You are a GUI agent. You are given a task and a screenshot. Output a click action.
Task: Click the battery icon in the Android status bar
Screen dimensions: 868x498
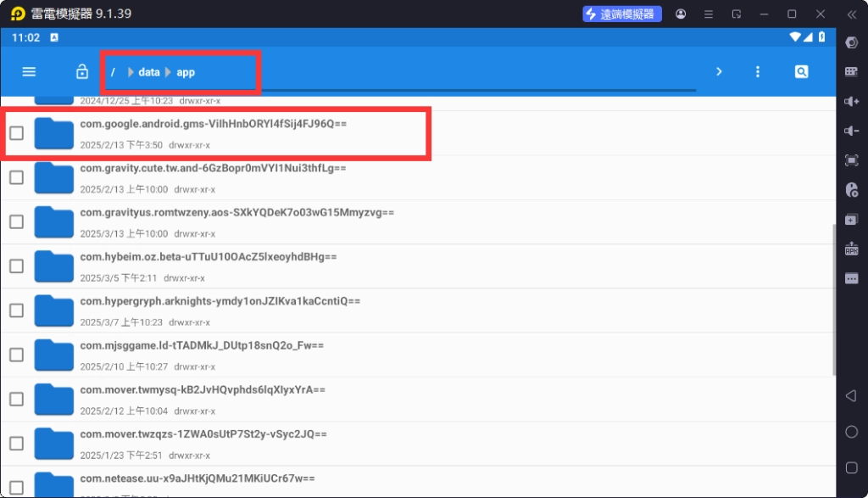tap(821, 37)
